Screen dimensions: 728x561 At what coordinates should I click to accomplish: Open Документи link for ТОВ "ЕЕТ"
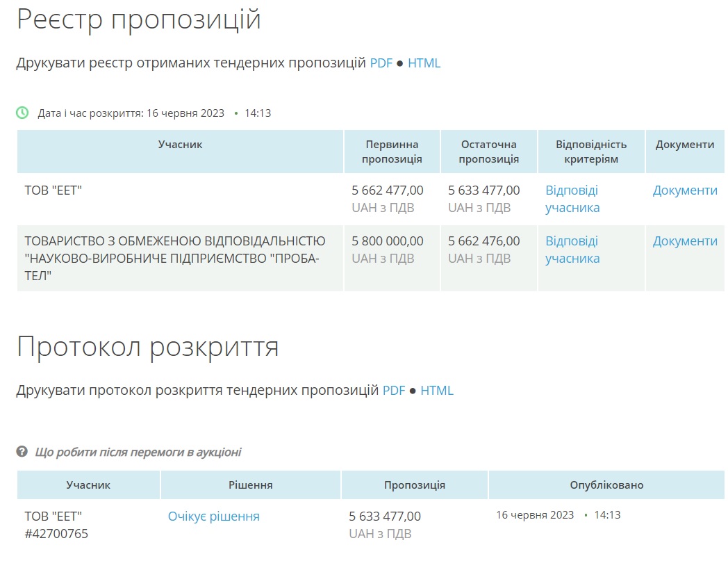685,190
